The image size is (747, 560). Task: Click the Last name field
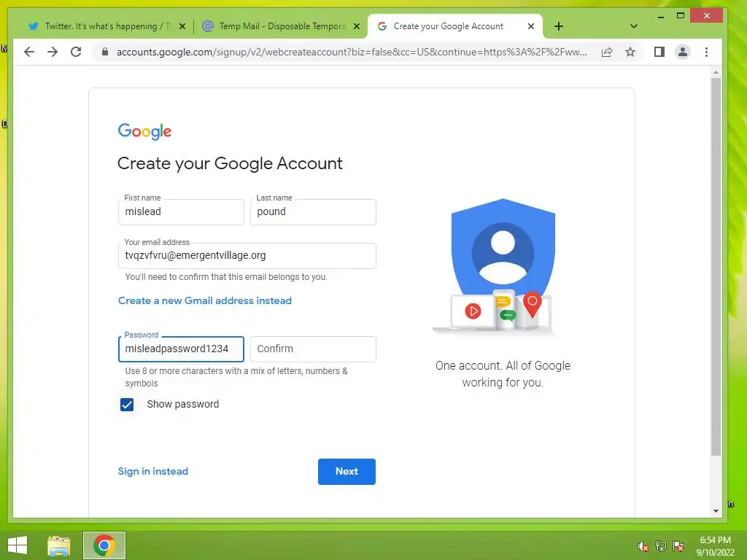(x=313, y=212)
